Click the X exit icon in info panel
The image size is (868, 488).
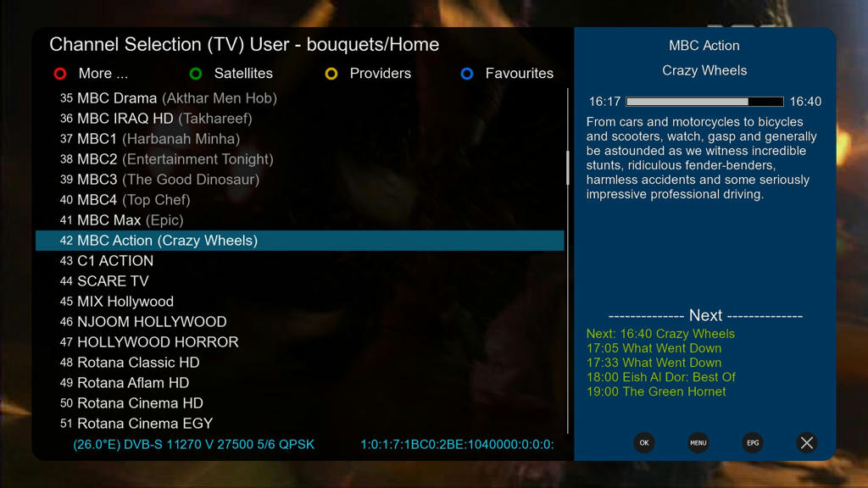pyautogui.click(x=807, y=442)
